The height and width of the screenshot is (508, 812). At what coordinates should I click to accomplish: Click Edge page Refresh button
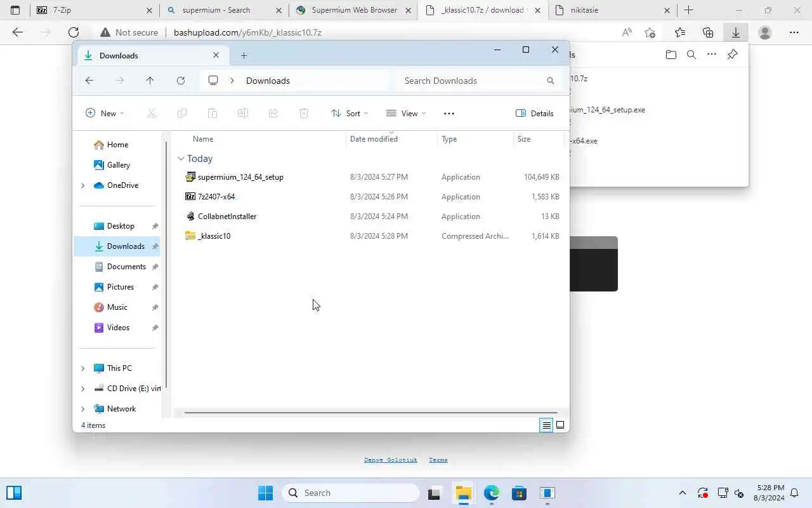pyautogui.click(x=74, y=32)
